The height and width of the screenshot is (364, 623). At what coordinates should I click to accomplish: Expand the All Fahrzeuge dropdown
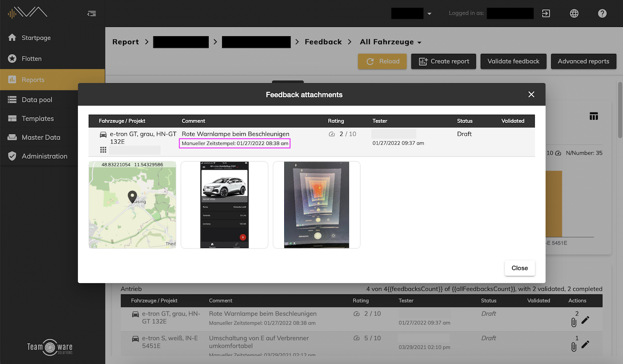(x=390, y=42)
